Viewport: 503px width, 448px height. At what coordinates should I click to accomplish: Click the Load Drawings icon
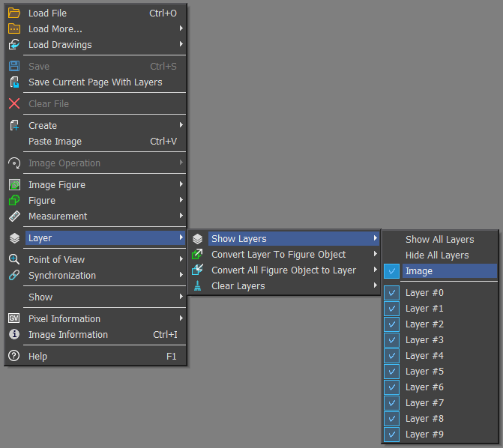(x=14, y=44)
